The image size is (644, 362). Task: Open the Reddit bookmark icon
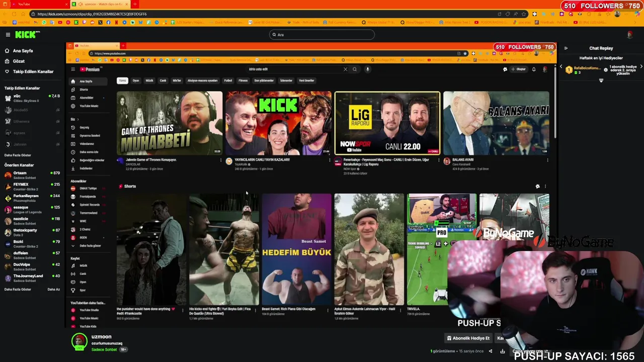[x=92, y=22]
